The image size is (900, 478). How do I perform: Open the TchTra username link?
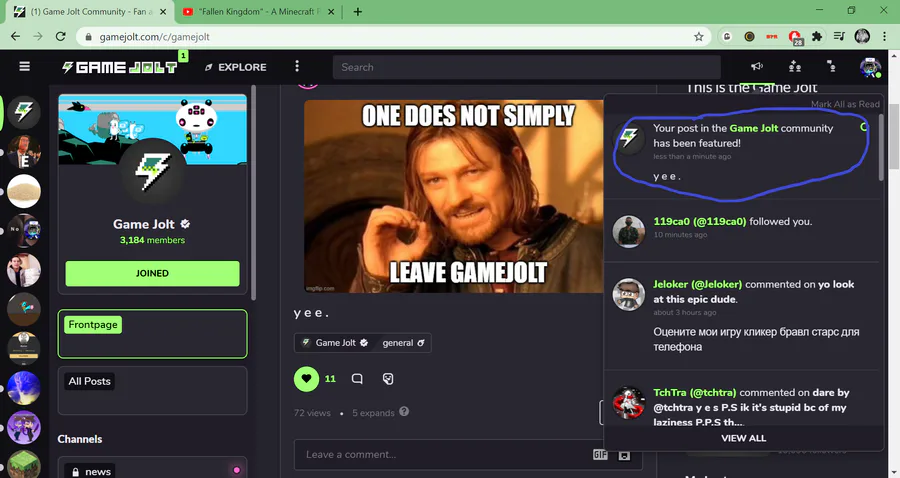point(695,392)
